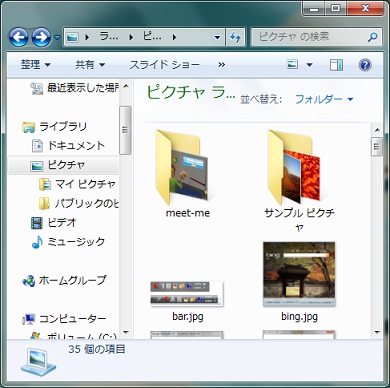File list scroll up arrow
Viewport: 390px width, 388px height.
point(377,130)
